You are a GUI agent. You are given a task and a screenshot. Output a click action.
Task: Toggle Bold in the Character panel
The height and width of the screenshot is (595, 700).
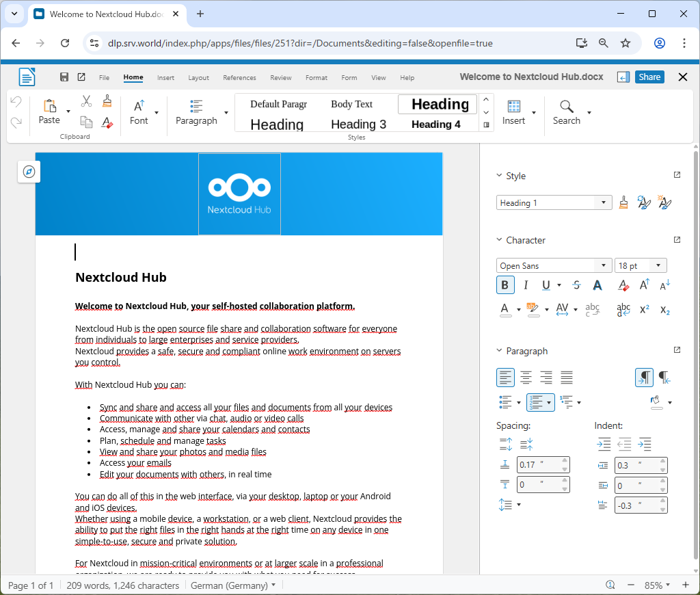point(505,285)
